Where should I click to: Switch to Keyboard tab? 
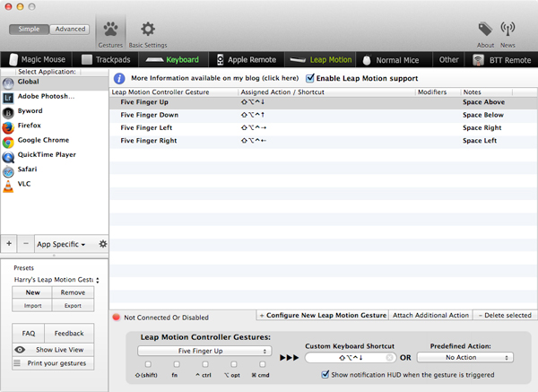(x=173, y=59)
